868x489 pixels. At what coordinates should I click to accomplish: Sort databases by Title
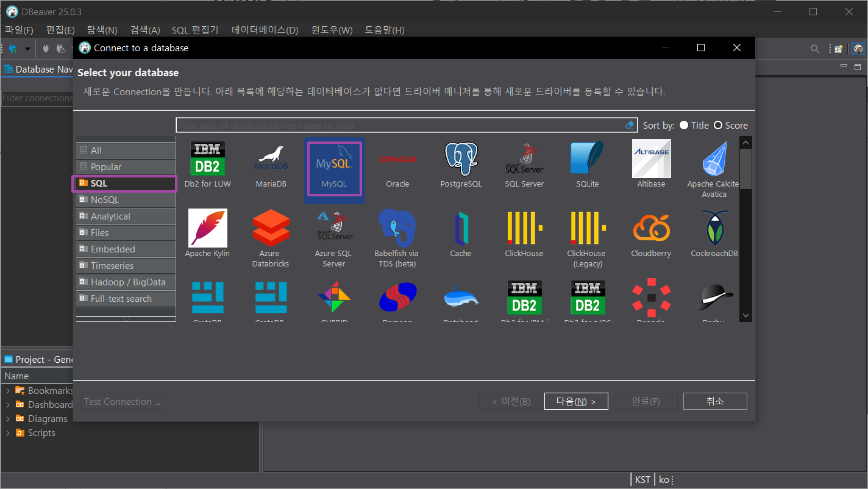(x=694, y=125)
